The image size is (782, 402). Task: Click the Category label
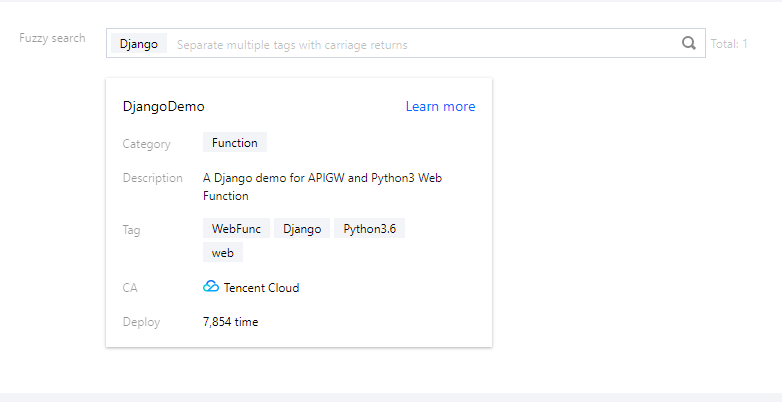147,144
